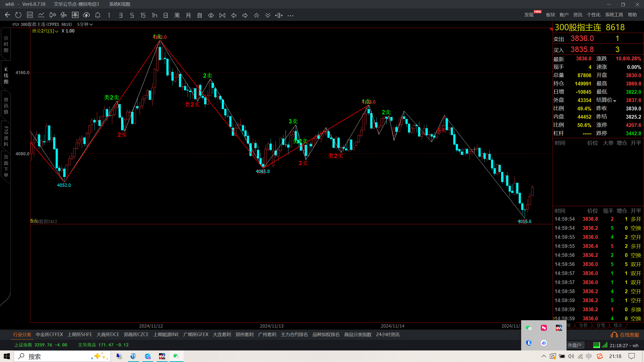Select the 上期所SHFE exchange tab

point(80,335)
